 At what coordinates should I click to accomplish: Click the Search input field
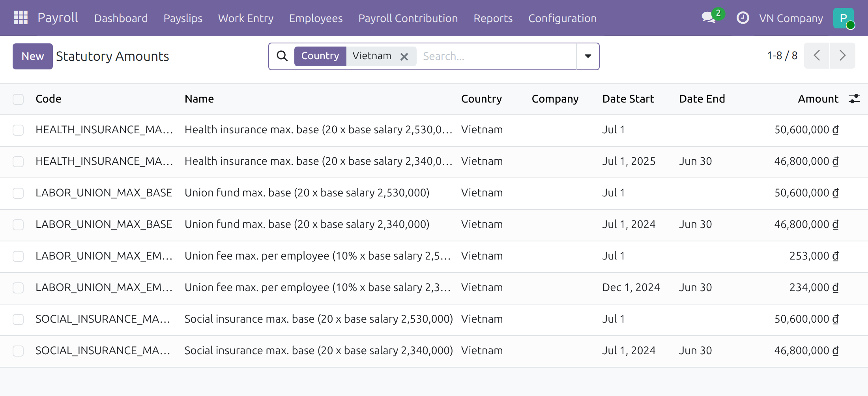coord(497,56)
